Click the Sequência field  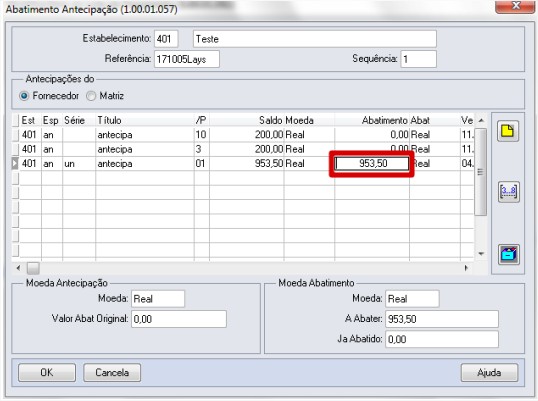[x=419, y=59]
